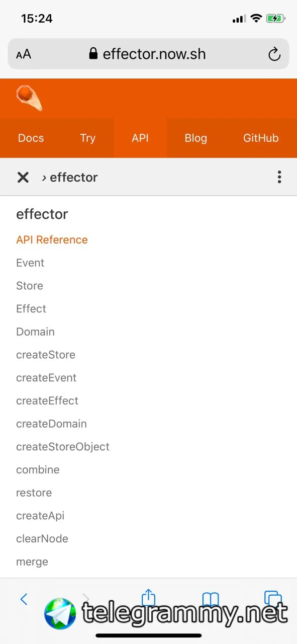The height and width of the screenshot is (644, 297).
Task: Tap the effector.now.sh address field
Action: point(148,54)
